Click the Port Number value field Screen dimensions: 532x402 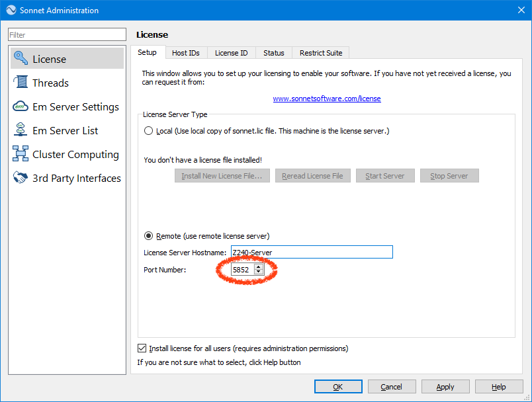pyautogui.click(x=243, y=270)
